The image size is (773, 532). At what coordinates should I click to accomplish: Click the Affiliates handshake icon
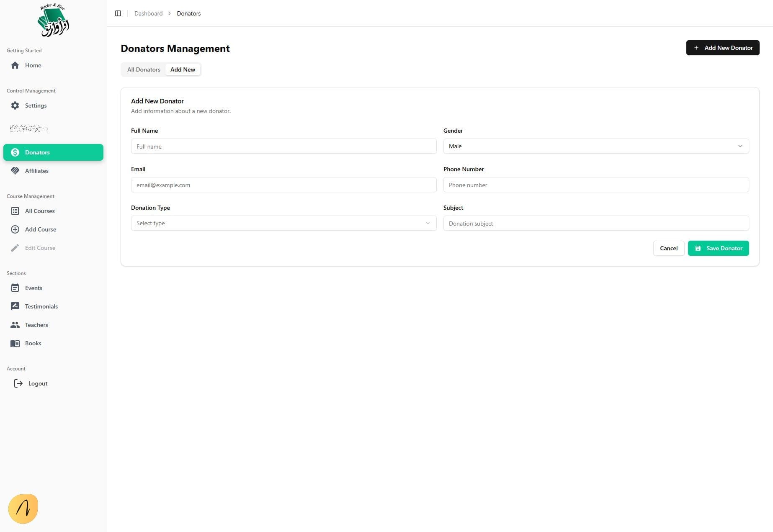click(15, 171)
